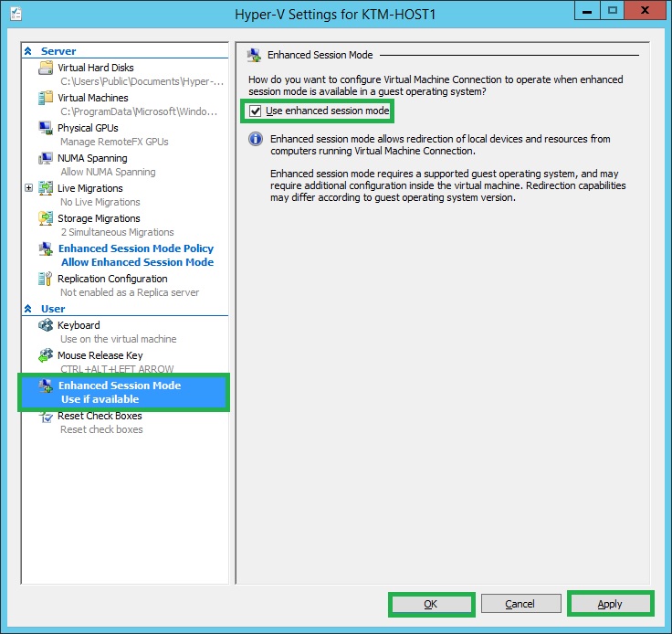Viewport: 672px width, 634px height.
Task: Select Keyboard user setting
Action: [79, 325]
